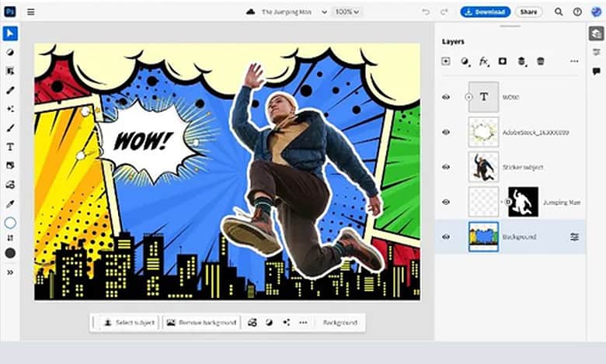Select the healing brush tool in toolbar

coord(10,90)
